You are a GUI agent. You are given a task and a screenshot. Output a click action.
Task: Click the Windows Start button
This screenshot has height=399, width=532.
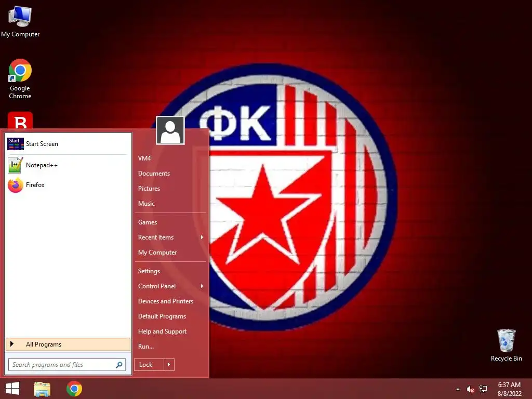[x=12, y=389]
